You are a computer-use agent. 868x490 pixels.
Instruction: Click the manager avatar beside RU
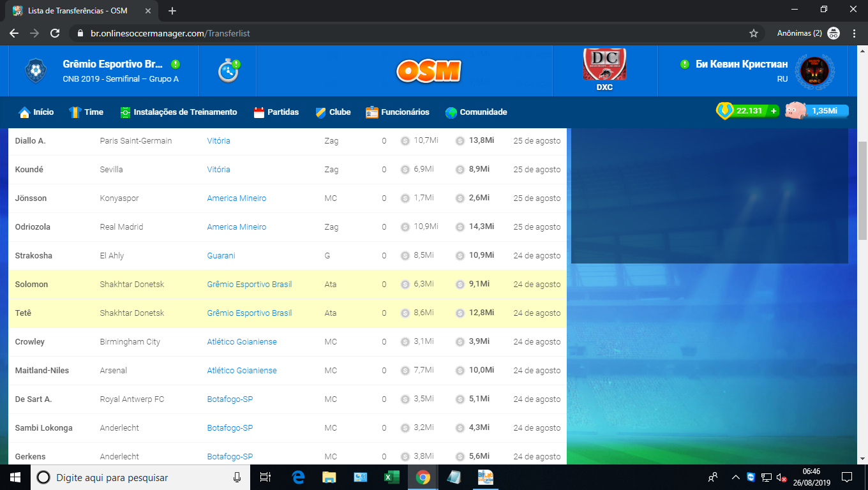(814, 71)
